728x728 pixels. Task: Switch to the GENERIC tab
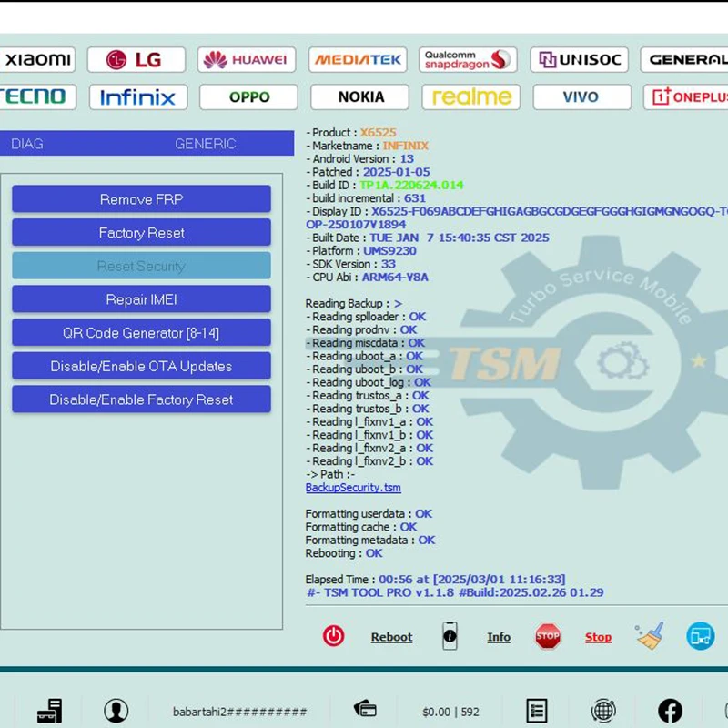point(206,144)
